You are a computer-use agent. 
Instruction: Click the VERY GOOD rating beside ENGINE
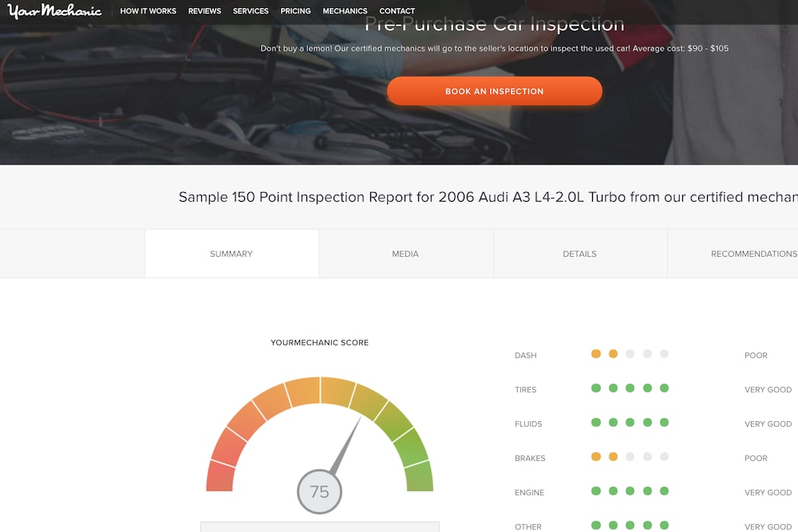(x=768, y=492)
